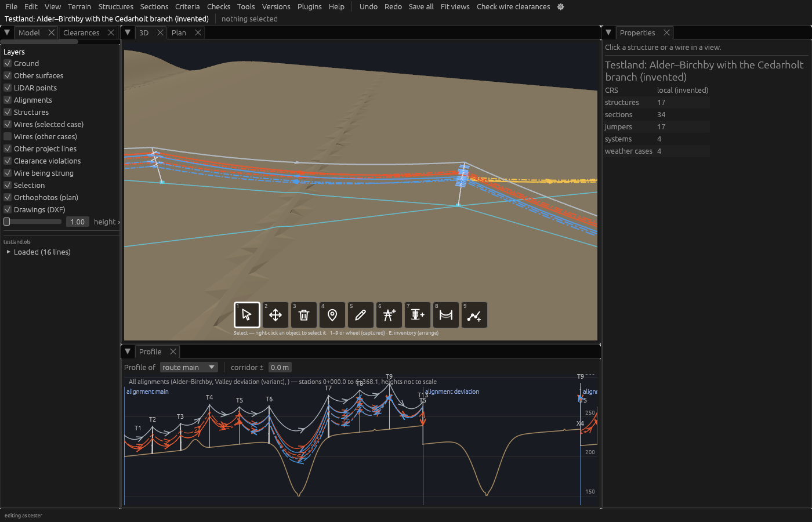Choose the pencil Edit tool

coord(361,315)
